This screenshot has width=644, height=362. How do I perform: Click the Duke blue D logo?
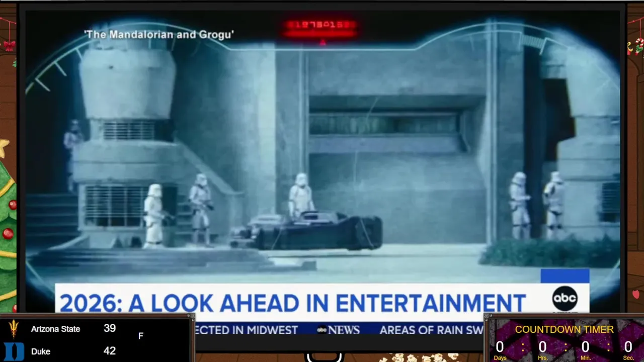click(x=14, y=351)
